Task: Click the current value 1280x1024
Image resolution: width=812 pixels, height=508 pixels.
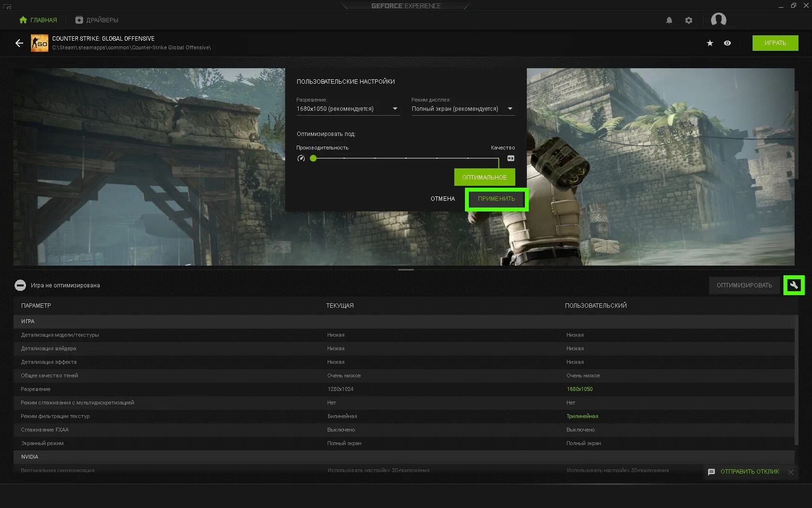Action: coord(340,389)
